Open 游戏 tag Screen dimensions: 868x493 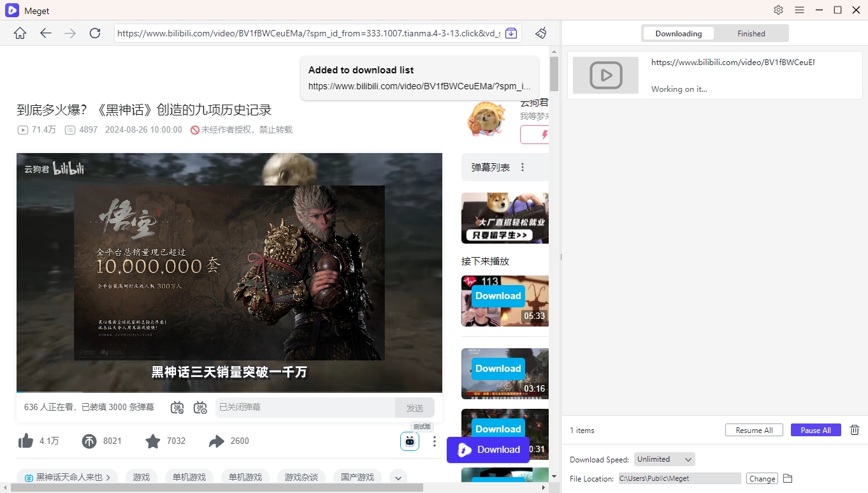pyautogui.click(x=141, y=477)
